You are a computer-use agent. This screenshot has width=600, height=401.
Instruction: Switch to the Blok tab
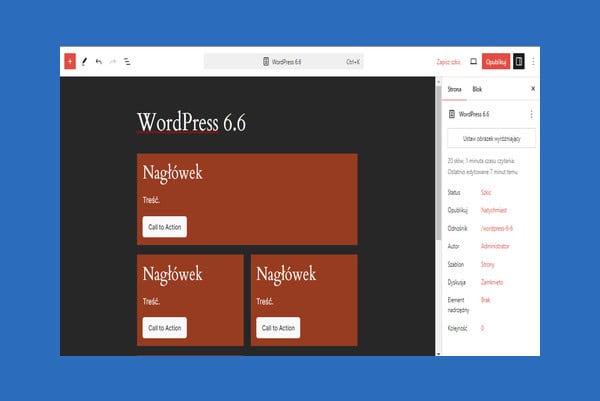coord(477,89)
